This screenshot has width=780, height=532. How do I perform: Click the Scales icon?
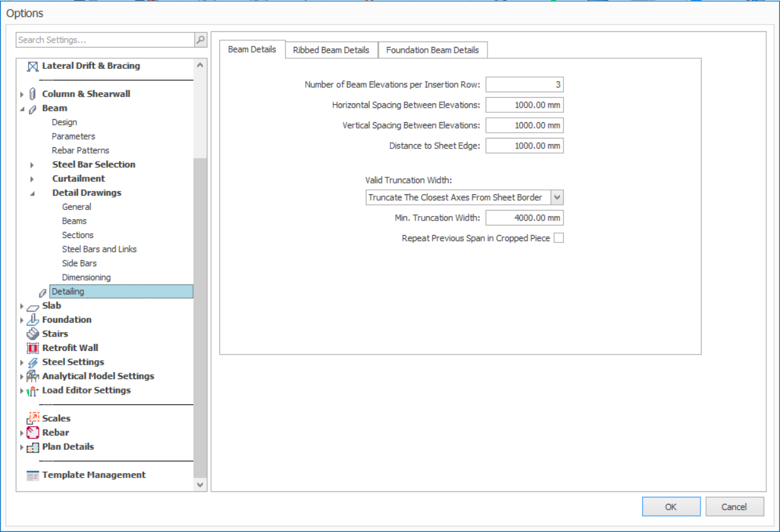pos(33,419)
